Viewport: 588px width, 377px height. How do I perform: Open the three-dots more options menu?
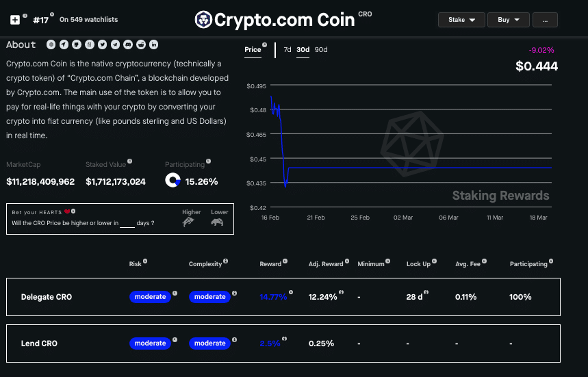545,20
